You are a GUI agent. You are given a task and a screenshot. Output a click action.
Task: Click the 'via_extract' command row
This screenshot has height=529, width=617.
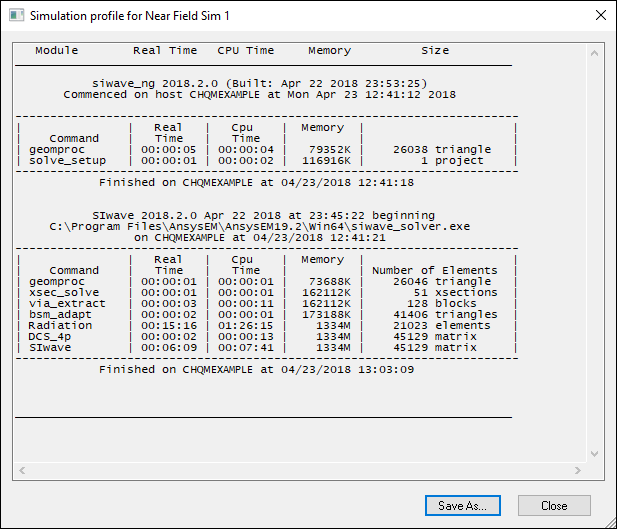pyautogui.click(x=267, y=303)
